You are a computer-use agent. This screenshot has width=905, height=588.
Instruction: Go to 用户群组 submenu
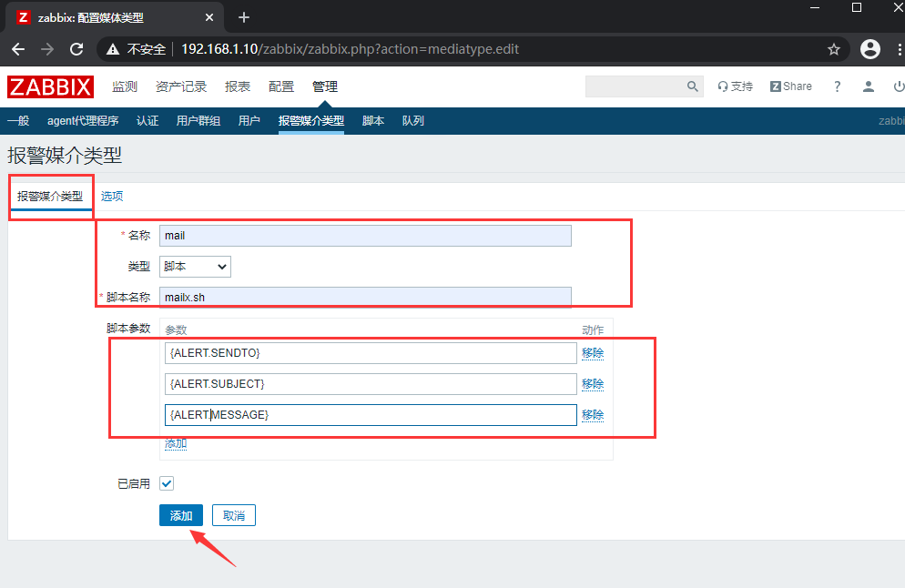click(x=198, y=120)
